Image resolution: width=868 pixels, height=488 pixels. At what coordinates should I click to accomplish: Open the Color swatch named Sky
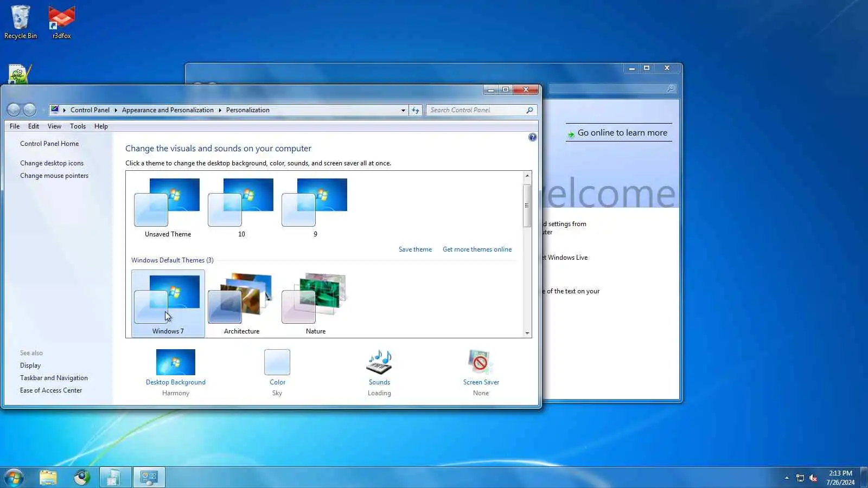(277, 362)
